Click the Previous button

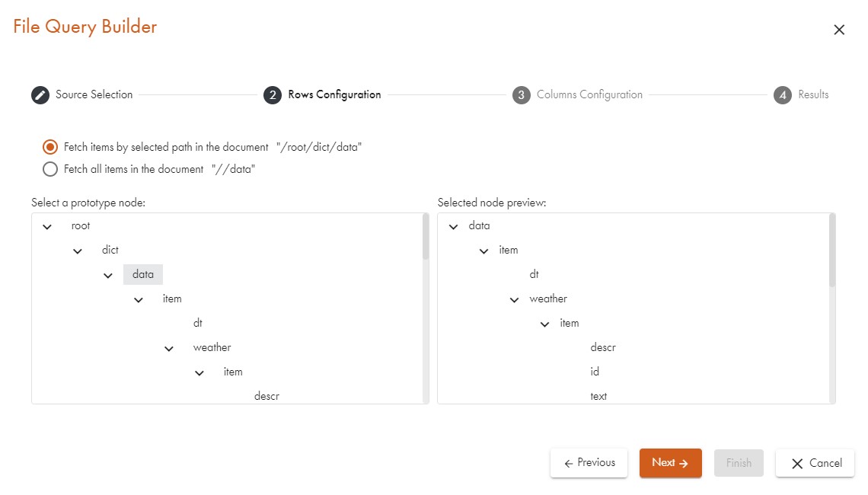pyautogui.click(x=589, y=463)
